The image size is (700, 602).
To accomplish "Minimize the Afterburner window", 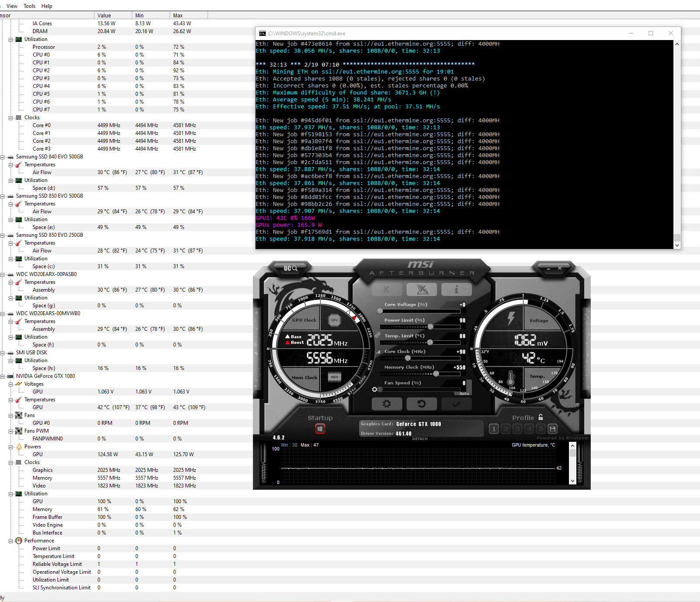I will tap(549, 269).
